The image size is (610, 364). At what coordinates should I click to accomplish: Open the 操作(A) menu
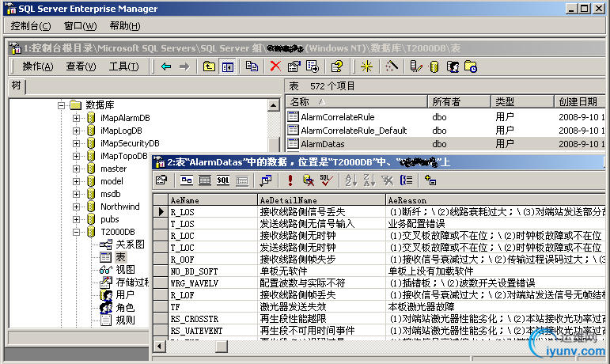click(x=38, y=66)
